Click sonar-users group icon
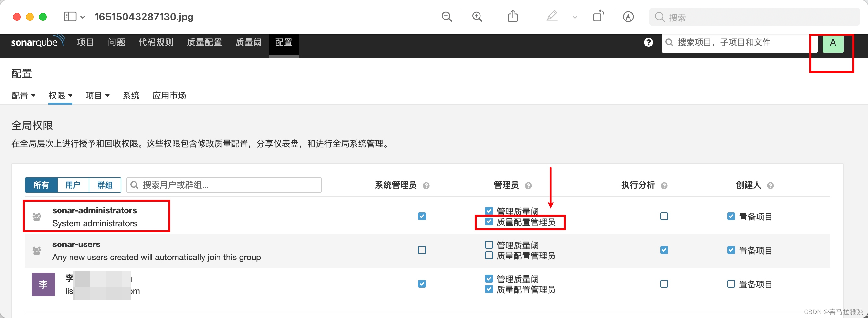The image size is (868, 318). click(x=37, y=251)
